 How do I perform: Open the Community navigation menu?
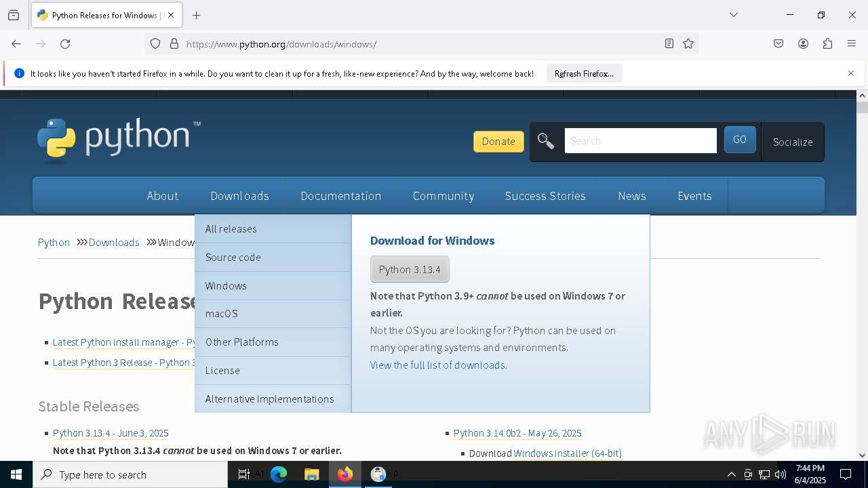coord(443,196)
